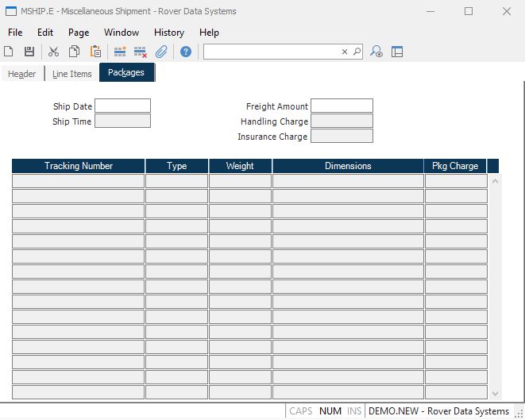Open the History menu

coord(168,33)
